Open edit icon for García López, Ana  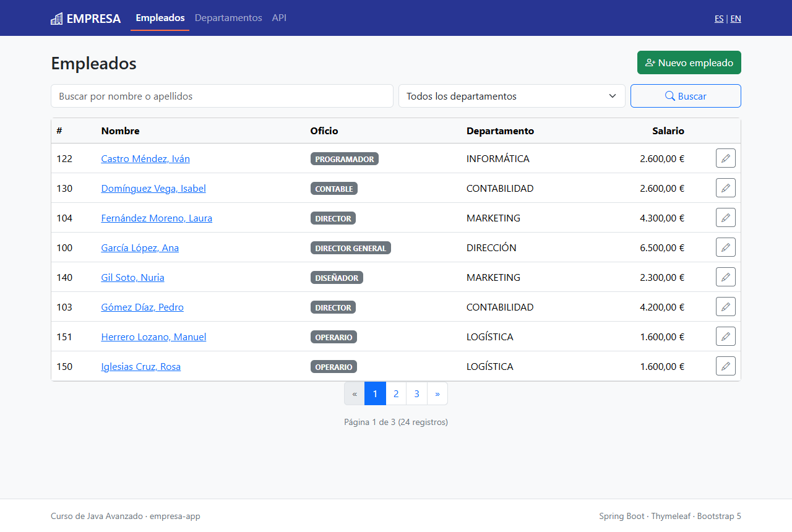726,247
